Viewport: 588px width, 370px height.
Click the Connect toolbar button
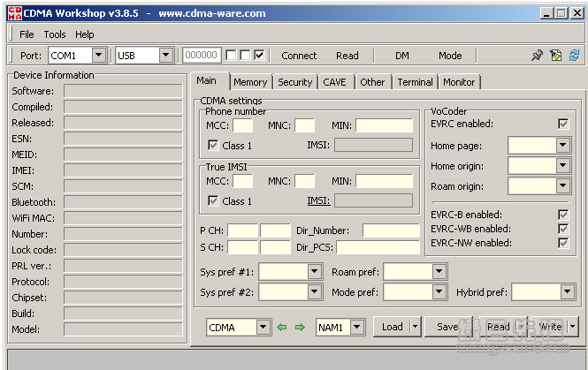click(x=299, y=56)
